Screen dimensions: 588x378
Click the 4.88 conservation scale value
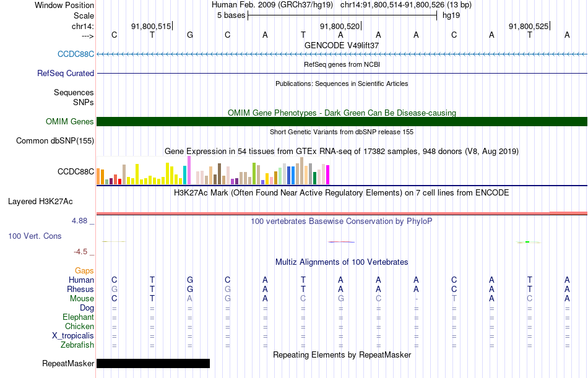click(x=79, y=221)
